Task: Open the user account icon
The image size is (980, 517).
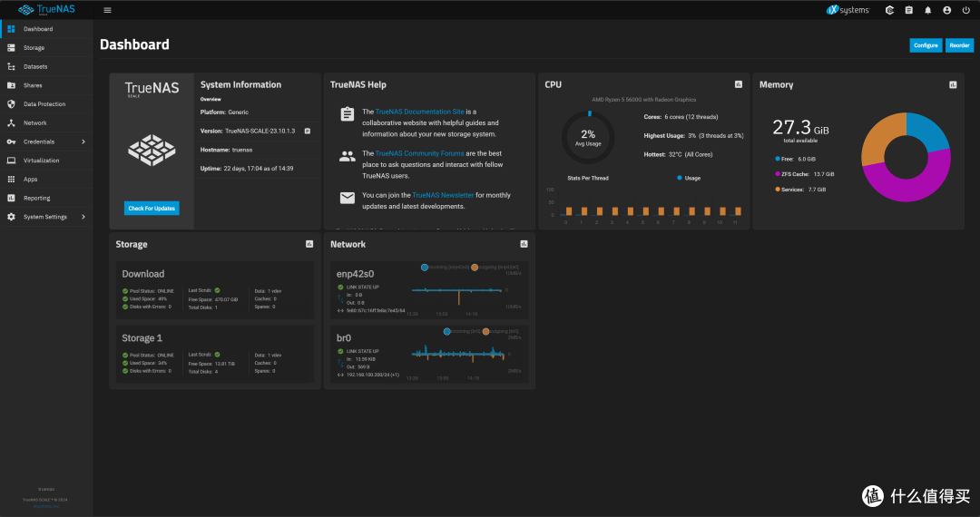Action: click(946, 10)
